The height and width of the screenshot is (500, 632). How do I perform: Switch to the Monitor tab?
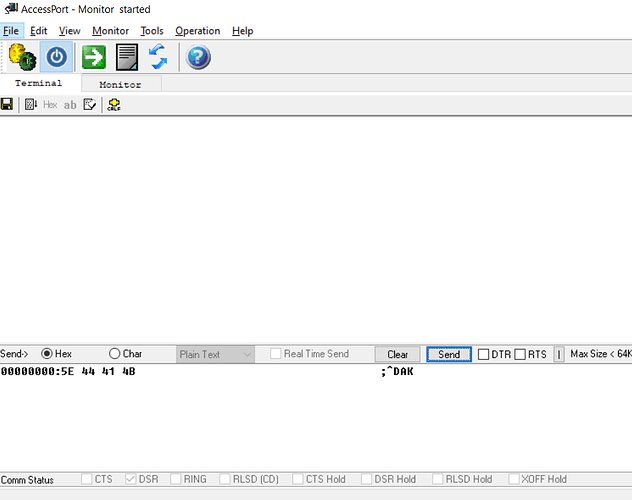coord(121,85)
